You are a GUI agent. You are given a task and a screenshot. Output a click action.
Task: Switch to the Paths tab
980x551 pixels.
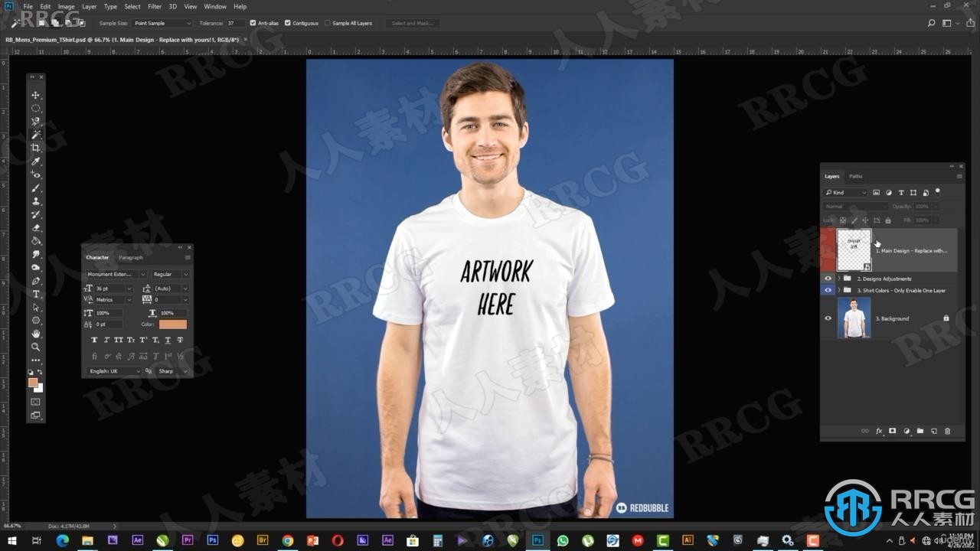(855, 176)
